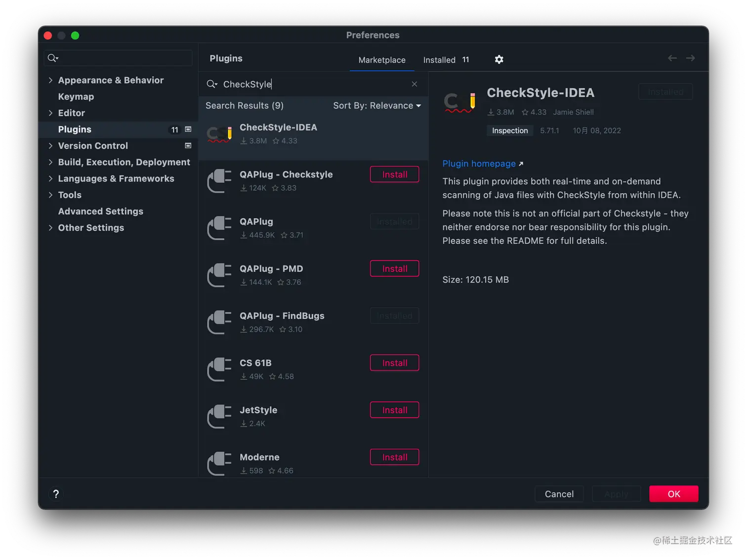Screen dimensions: 747x560
Task: Open the plugins gear settings icon
Action: tap(499, 59)
